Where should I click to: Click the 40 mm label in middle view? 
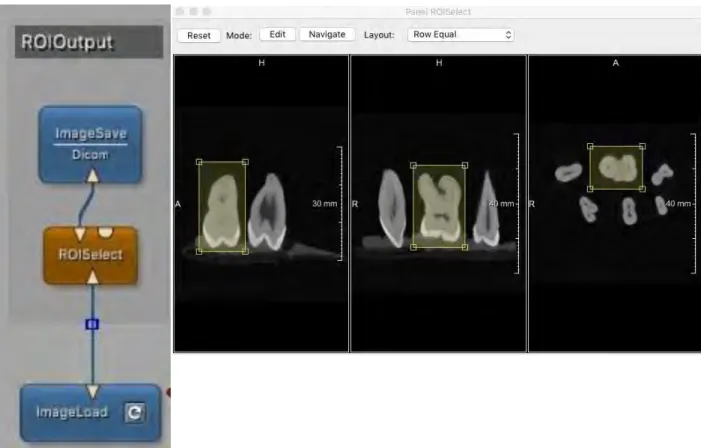click(x=501, y=203)
